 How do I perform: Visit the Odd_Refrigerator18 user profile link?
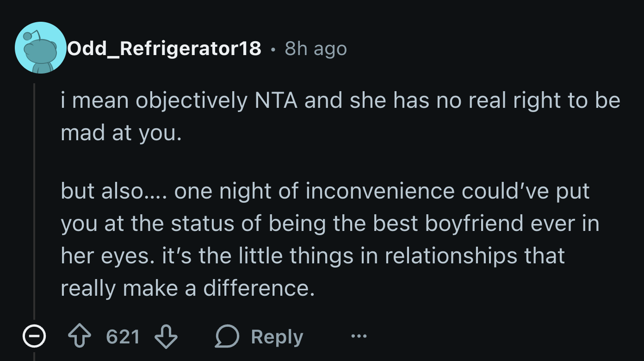(x=164, y=48)
